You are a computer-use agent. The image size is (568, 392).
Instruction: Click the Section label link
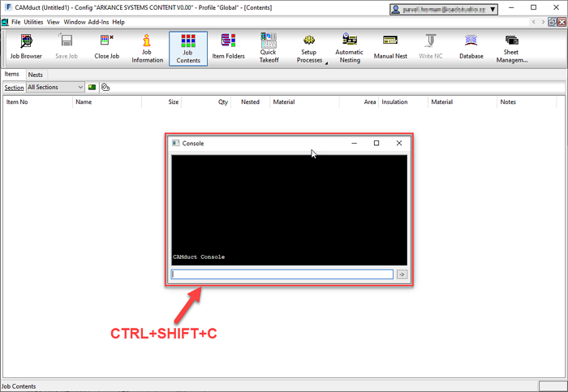(14, 88)
